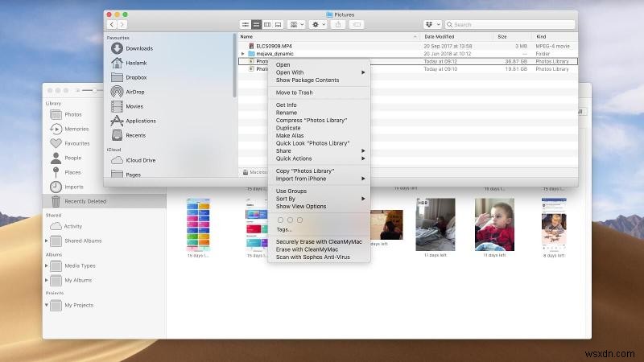Image resolution: width=644 pixels, height=362 pixels.
Task: Click the Finder share toolbar button
Action: point(338,25)
